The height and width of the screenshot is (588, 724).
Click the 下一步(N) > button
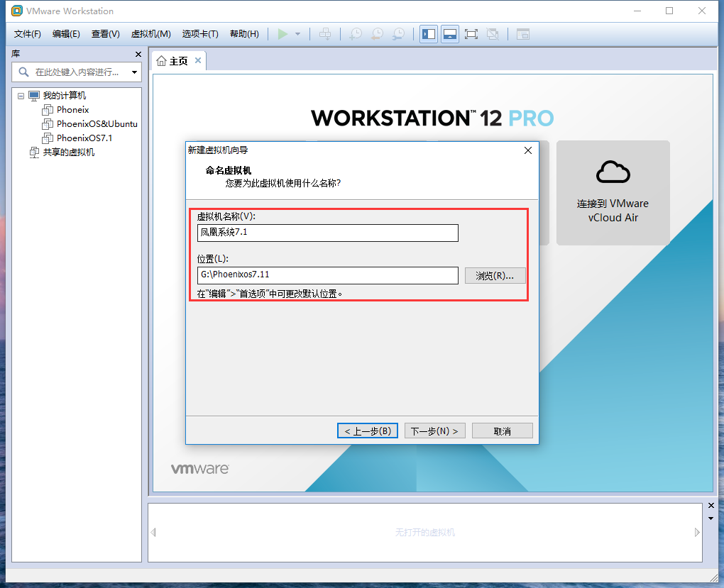click(x=434, y=431)
